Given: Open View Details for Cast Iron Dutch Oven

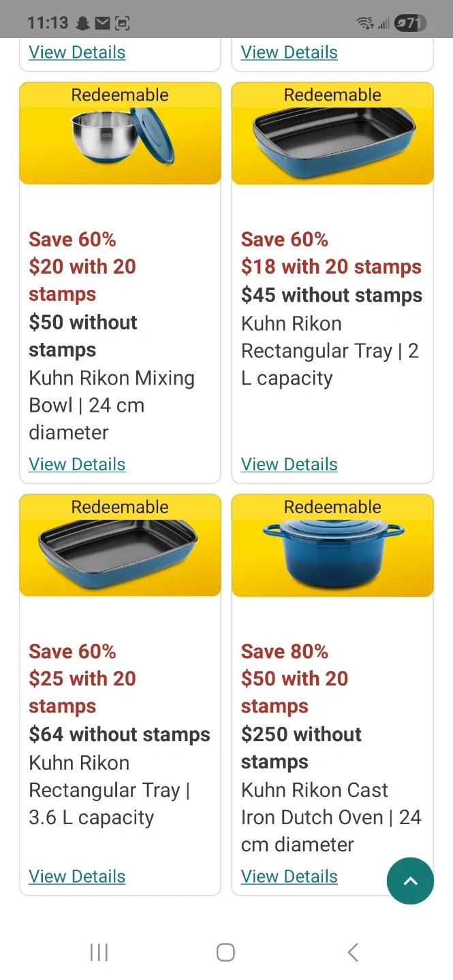Looking at the screenshot, I should 290,877.
